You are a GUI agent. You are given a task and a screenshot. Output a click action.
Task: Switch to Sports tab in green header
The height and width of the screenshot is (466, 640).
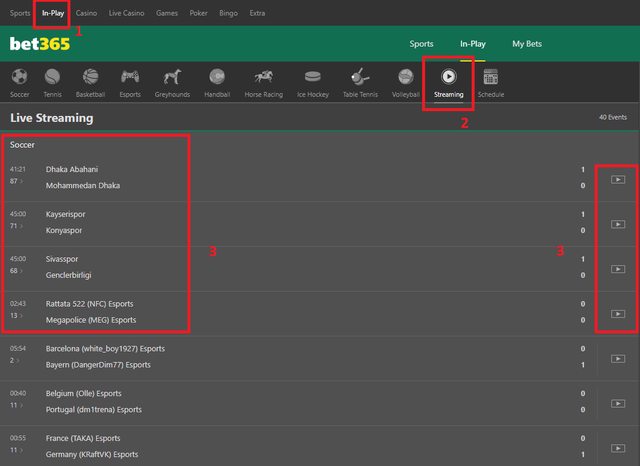[421, 44]
